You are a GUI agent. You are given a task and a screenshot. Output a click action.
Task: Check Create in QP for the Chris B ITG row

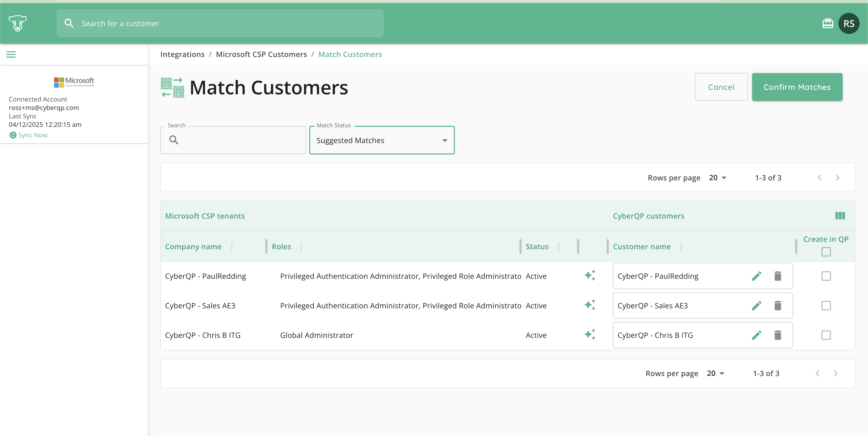(x=826, y=335)
